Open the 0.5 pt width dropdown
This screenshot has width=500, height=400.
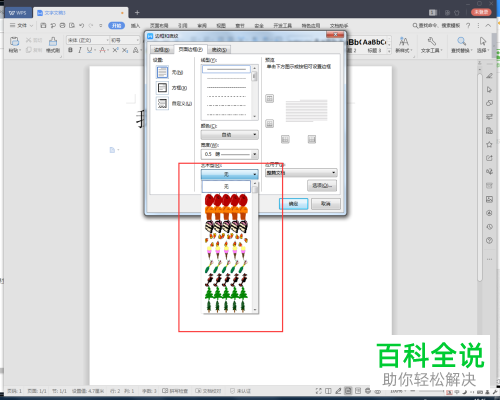(230, 154)
